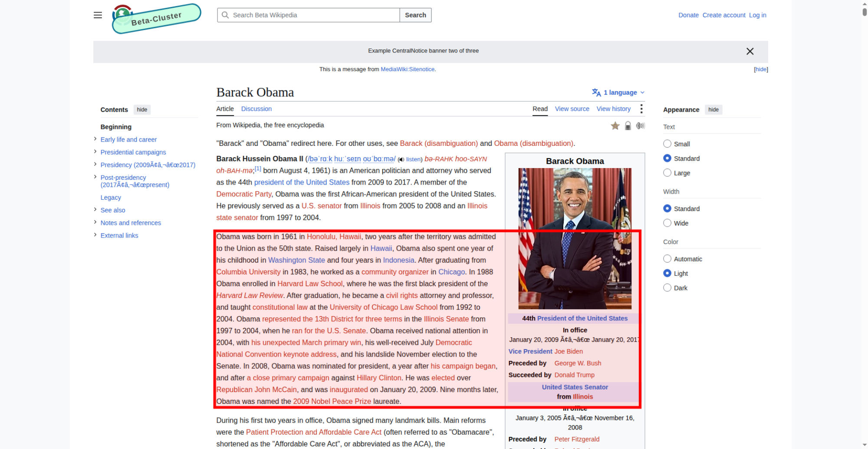
Task: Click the Beta-Cluster wiki logo
Action: pyautogui.click(x=156, y=19)
